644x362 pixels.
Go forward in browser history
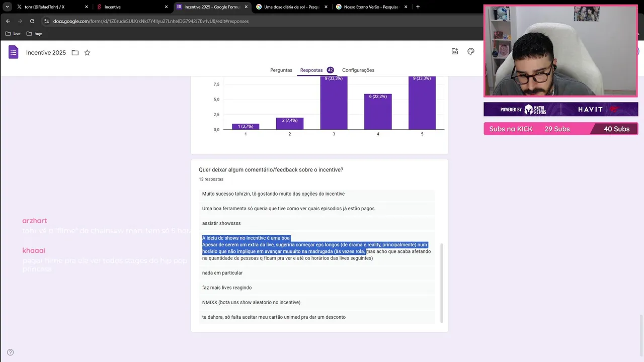[x=20, y=21]
